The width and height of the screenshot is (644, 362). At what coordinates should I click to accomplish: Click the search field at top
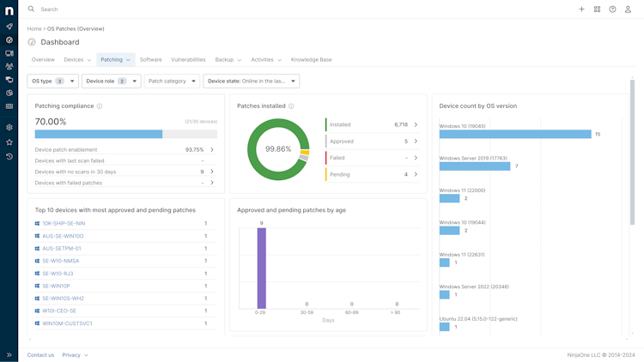point(164,9)
